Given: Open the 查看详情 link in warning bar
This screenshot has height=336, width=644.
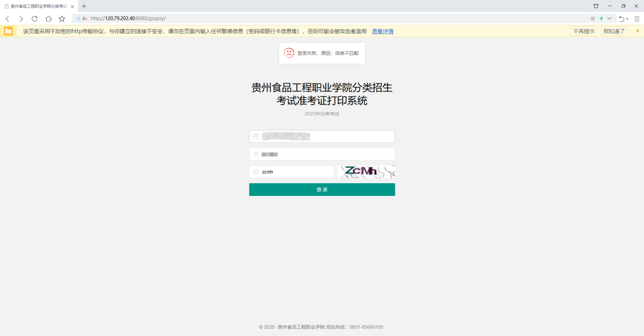Looking at the screenshot, I should pyautogui.click(x=383, y=31).
